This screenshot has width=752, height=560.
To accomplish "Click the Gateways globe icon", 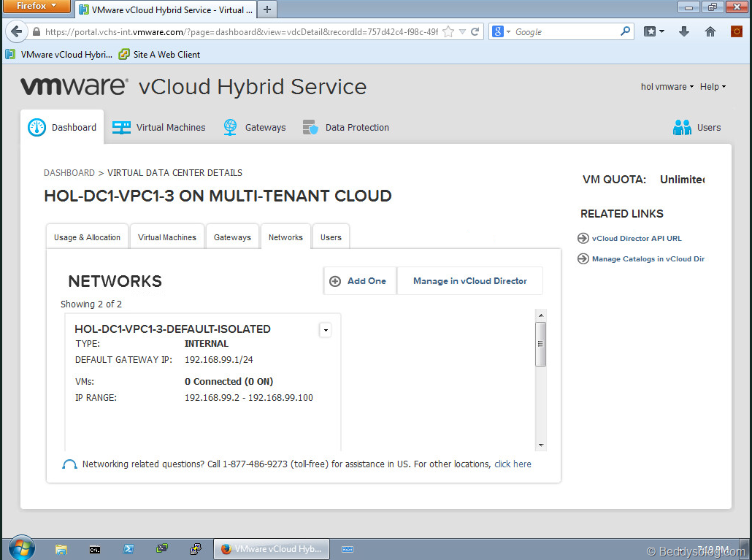I will click(x=230, y=128).
